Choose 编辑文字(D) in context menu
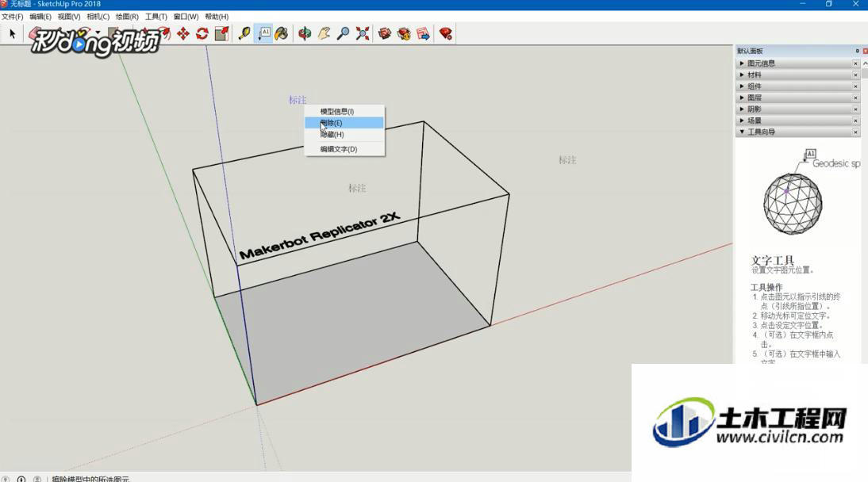868x482 pixels. (344, 149)
